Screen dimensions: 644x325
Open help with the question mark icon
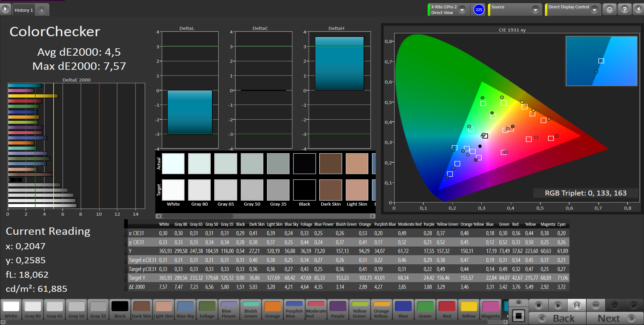[624, 9]
